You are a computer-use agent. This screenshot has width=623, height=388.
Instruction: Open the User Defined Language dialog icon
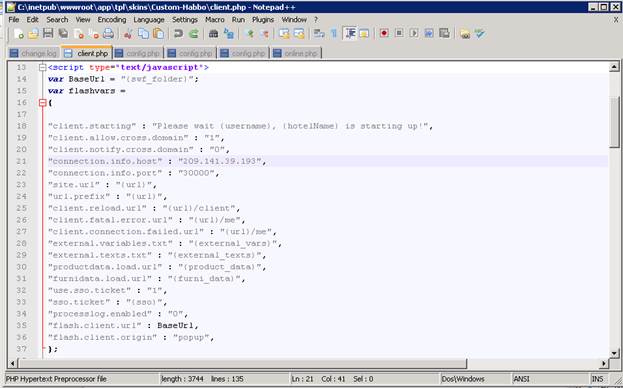[364, 34]
